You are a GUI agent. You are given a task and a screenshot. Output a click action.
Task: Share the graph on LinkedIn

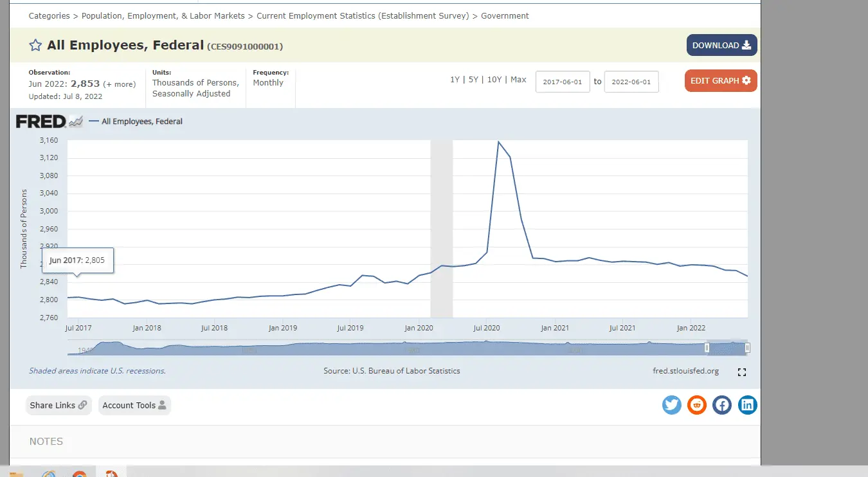tap(747, 405)
